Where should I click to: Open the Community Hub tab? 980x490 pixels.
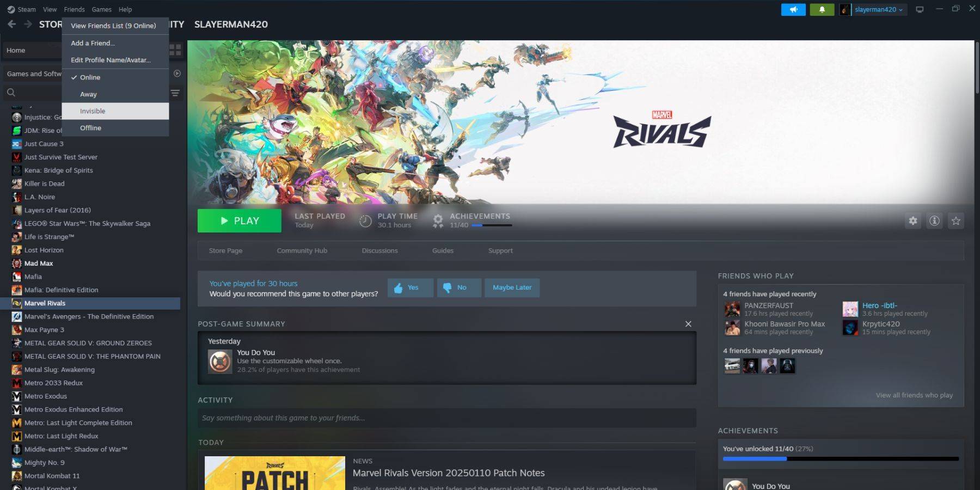pyautogui.click(x=302, y=250)
